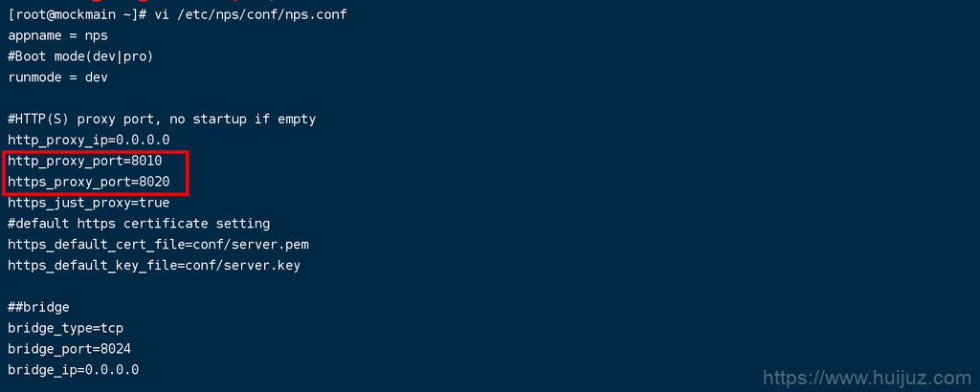
Task: Click the #default https certificate setting comment
Action: [x=139, y=224]
